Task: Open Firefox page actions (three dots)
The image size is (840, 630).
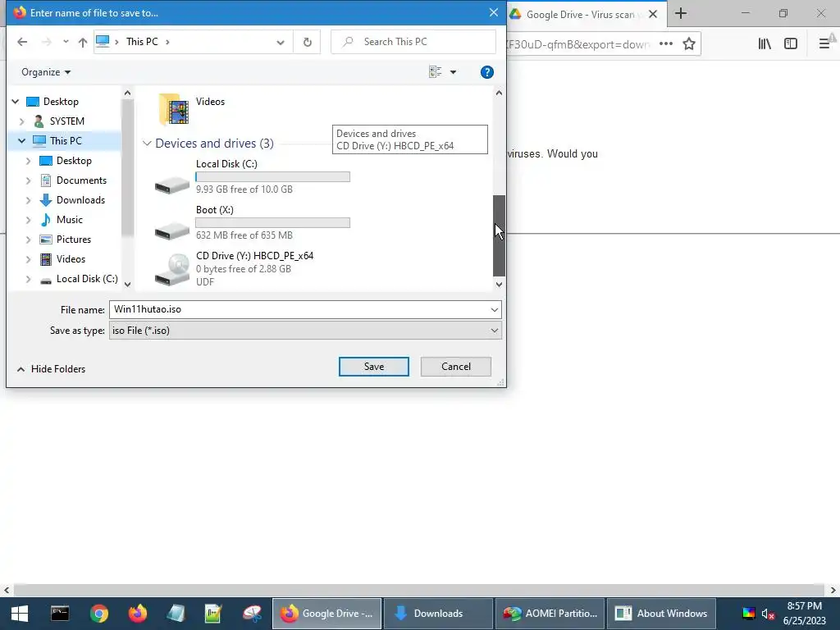Action: pos(666,44)
